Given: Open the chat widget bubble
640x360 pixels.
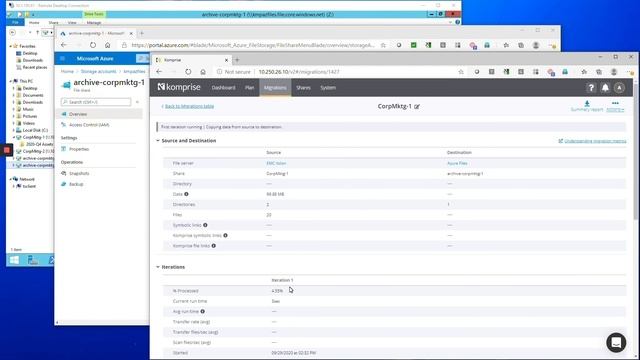Looking at the screenshot, I should point(616,342).
